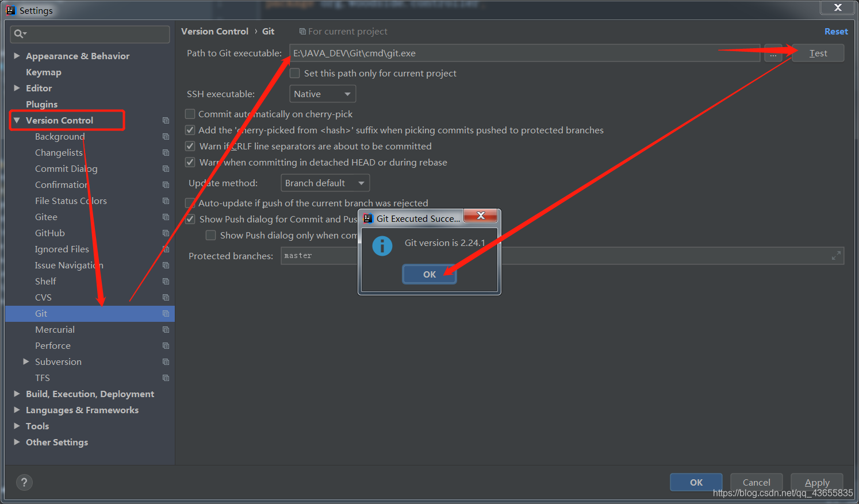
Task: Click the Reset link
Action: pyautogui.click(x=836, y=32)
